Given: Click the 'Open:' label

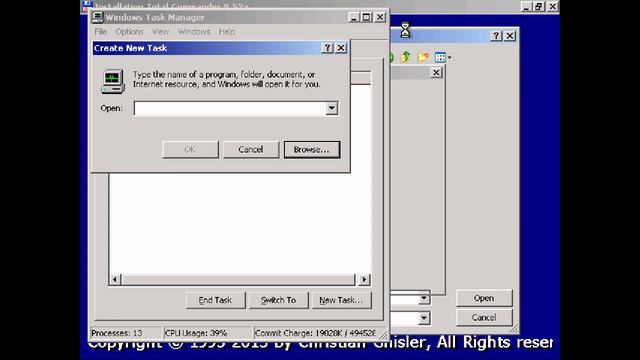Looking at the screenshot, I should point(111,108).
